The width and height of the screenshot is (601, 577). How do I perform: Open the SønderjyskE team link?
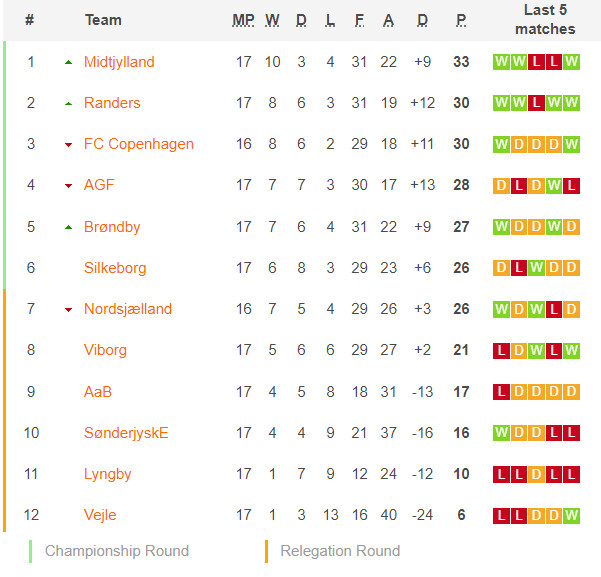coord(126,433)
